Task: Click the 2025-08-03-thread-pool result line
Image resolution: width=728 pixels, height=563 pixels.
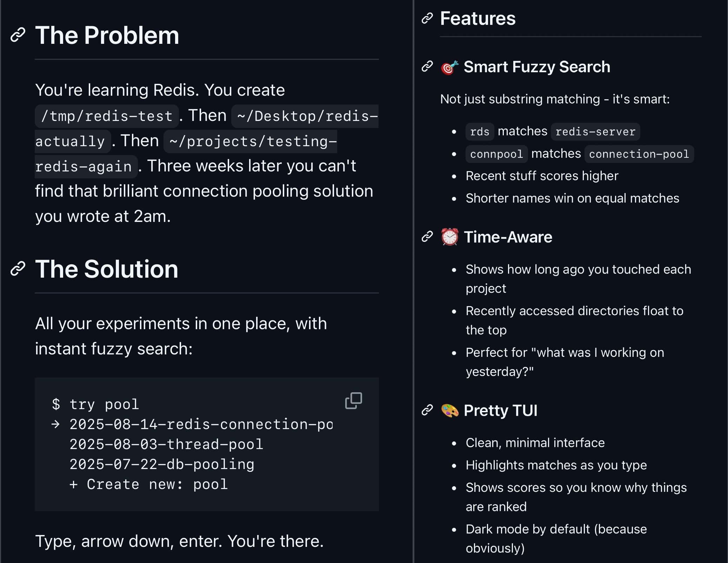Action: (x=166, y=444)
